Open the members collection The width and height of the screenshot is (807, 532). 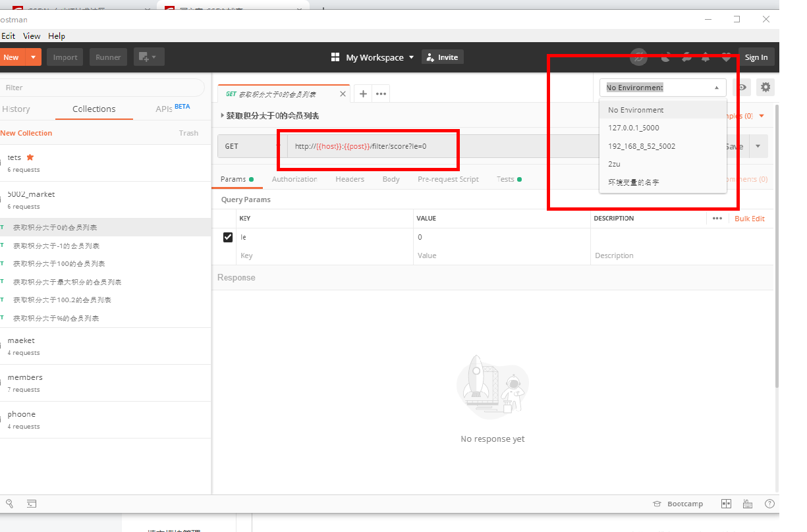pos(105,383)
